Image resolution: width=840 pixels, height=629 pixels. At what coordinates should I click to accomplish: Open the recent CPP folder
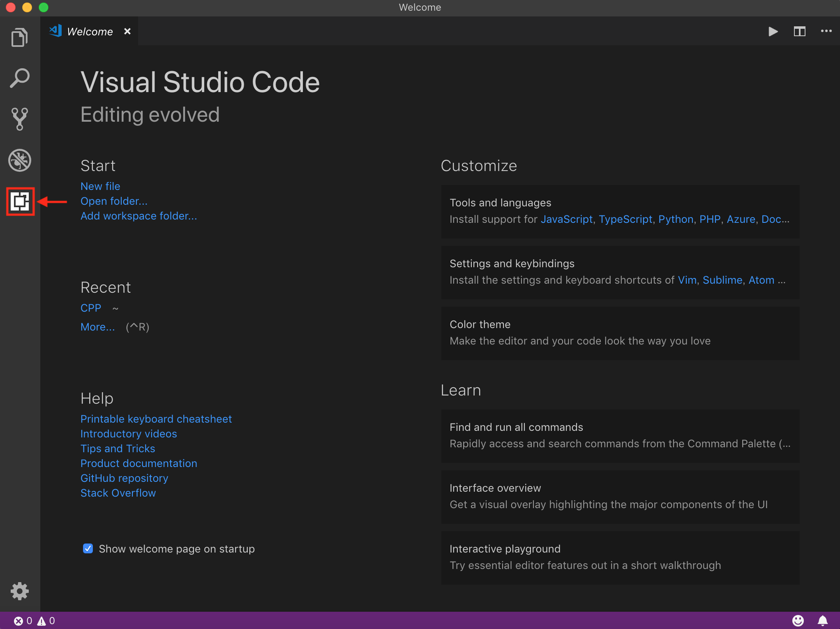90,308
